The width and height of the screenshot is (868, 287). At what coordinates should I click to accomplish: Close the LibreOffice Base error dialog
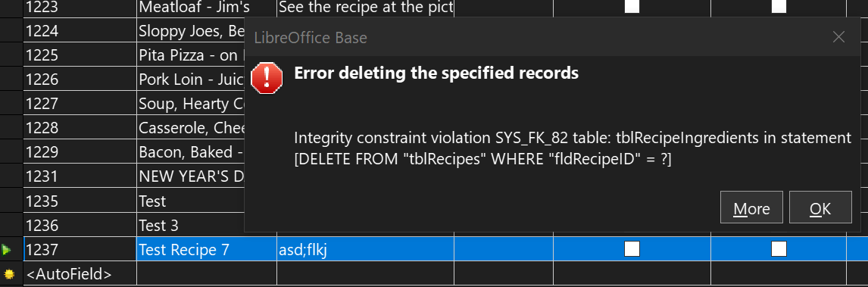click(x=838, y=38)
